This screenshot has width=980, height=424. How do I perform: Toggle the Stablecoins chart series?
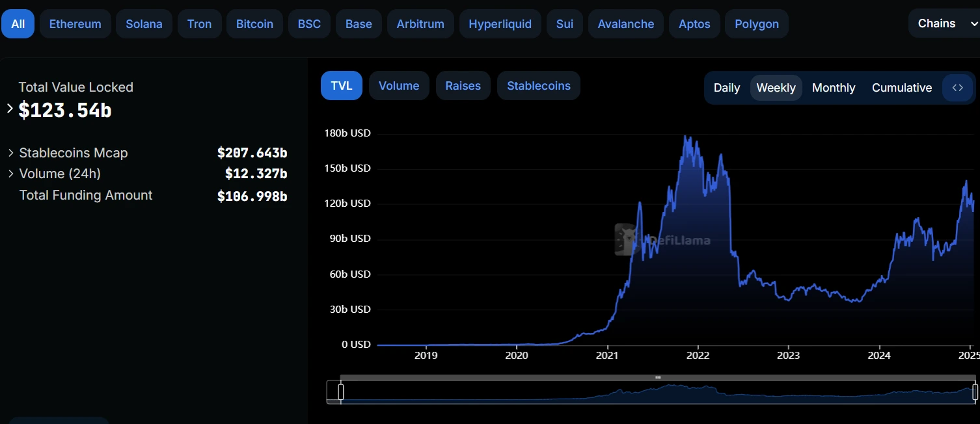(x=539, y=86)
